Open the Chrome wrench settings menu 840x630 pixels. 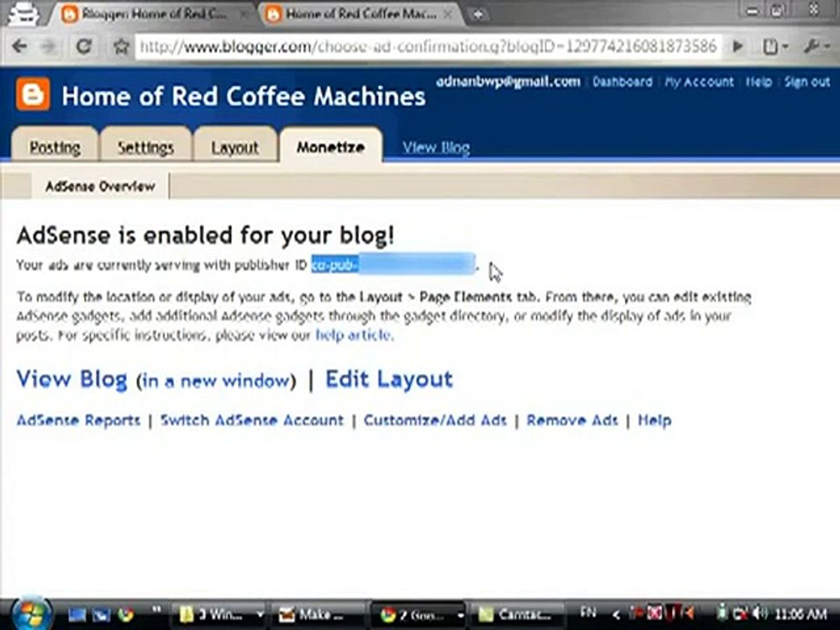pyautogui.click(x=817, y=46)
